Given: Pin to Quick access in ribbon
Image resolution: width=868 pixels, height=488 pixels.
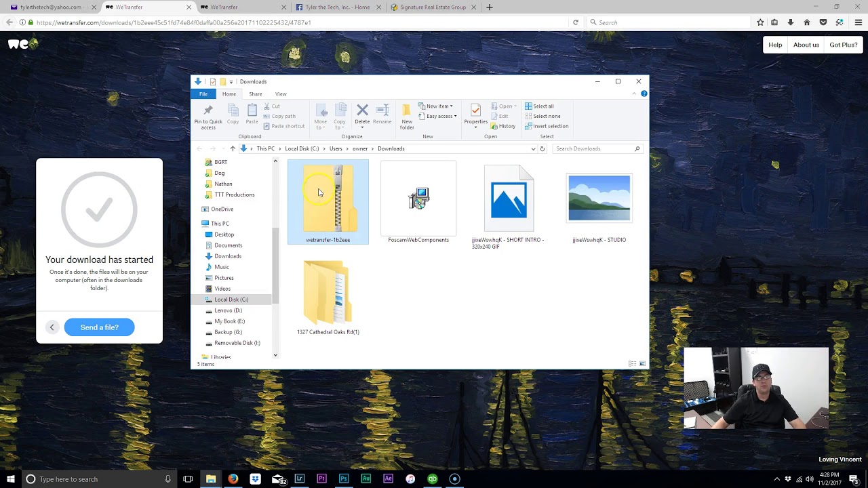Looking at the screenshot, I should [208, 116].
